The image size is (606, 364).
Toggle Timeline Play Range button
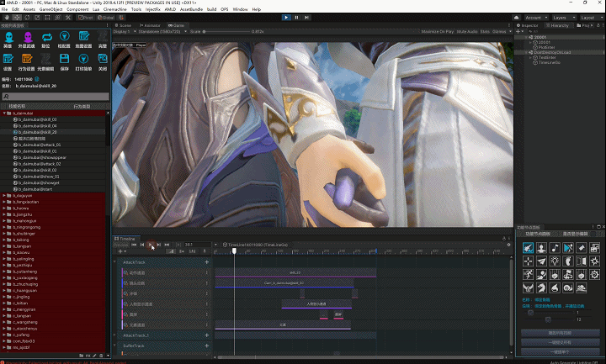tap(178, 245)
